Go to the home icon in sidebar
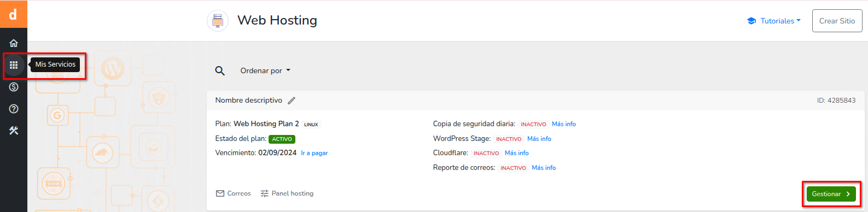The height and width of the screenshot is (212, 868). pos(14,43)
